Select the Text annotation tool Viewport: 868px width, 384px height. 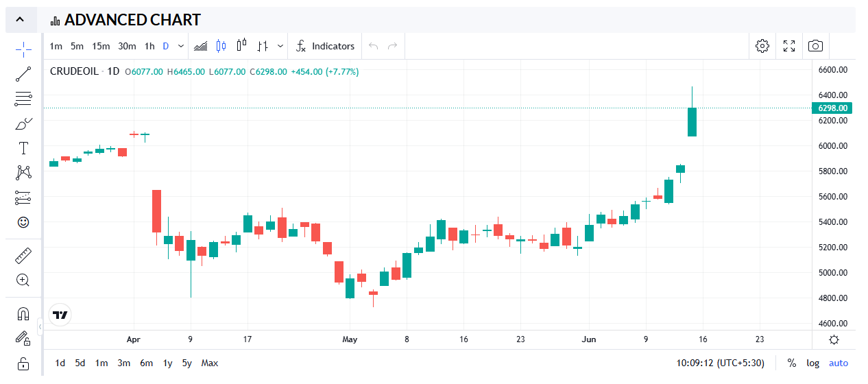[23, 148]
